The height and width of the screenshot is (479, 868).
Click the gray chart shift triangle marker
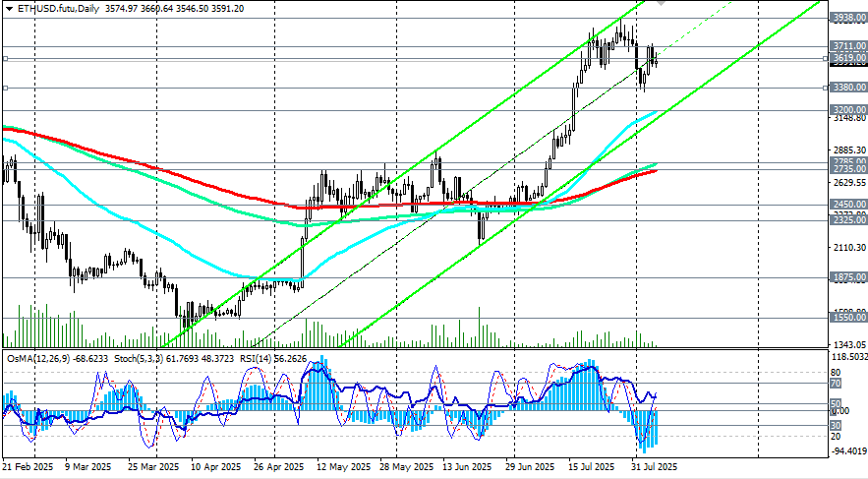tap(661, 3)
